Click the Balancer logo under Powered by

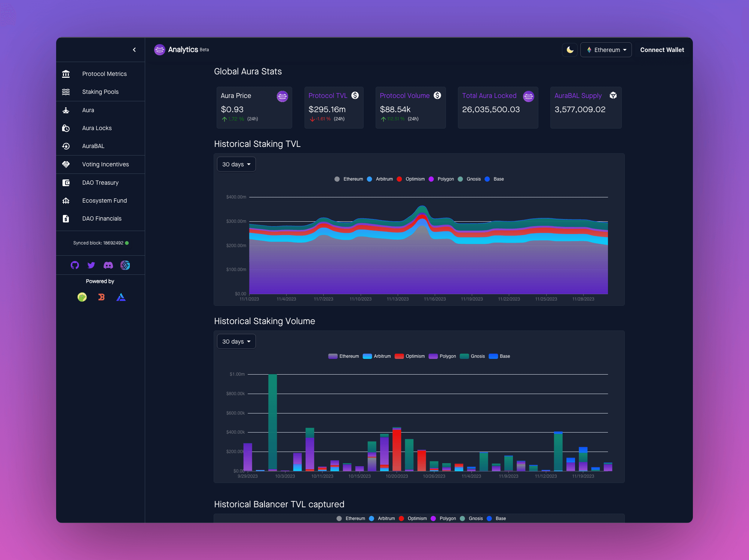(x=101, y=297)
